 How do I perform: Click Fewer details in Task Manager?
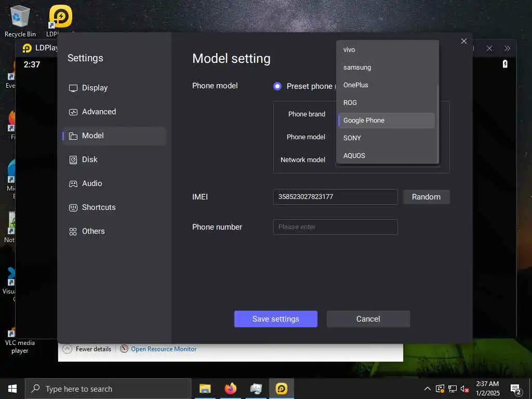(94, 349)
